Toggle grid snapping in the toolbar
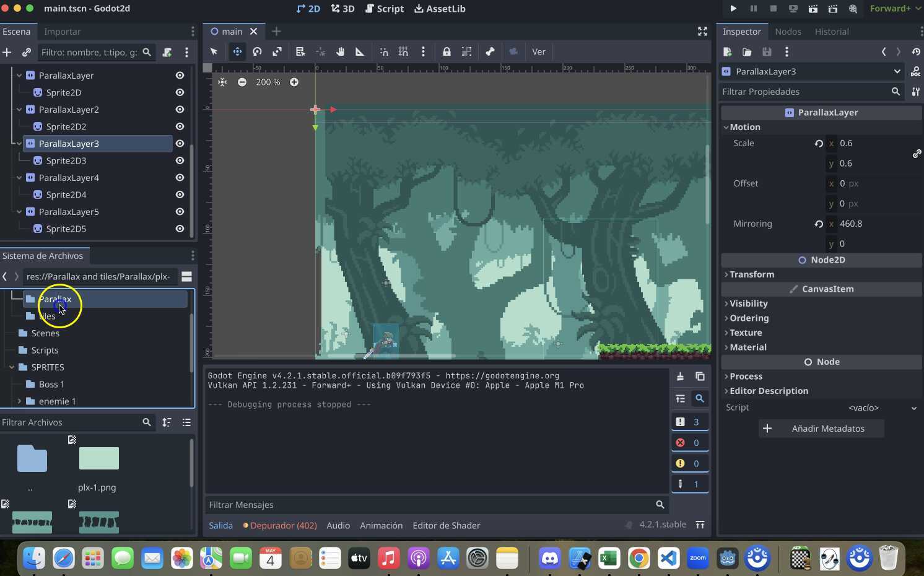This screenshot has height=576, width=924. [403, 51]
